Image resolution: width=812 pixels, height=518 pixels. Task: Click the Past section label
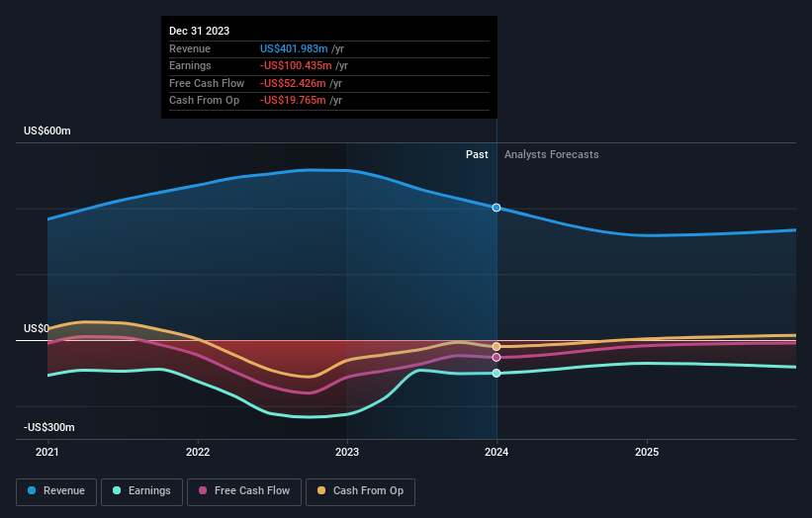pos(477,155)
